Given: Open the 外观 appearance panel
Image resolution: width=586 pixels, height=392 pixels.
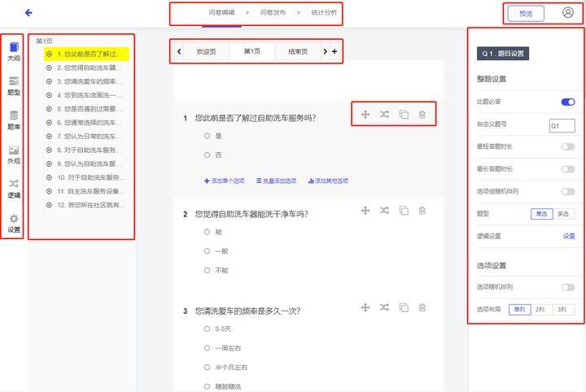Looking at the screenshot, I should pyautogui.click(x=14, y=155).
